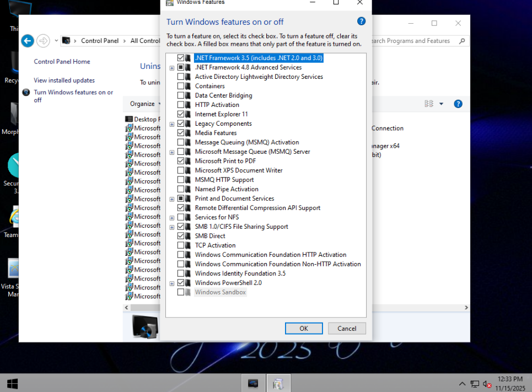Click the change view icon in Control Panel

tap(429, 104)
